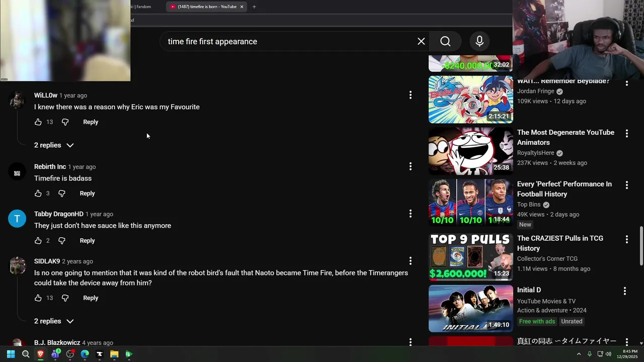Click the volume icon in the system tray

608,354
